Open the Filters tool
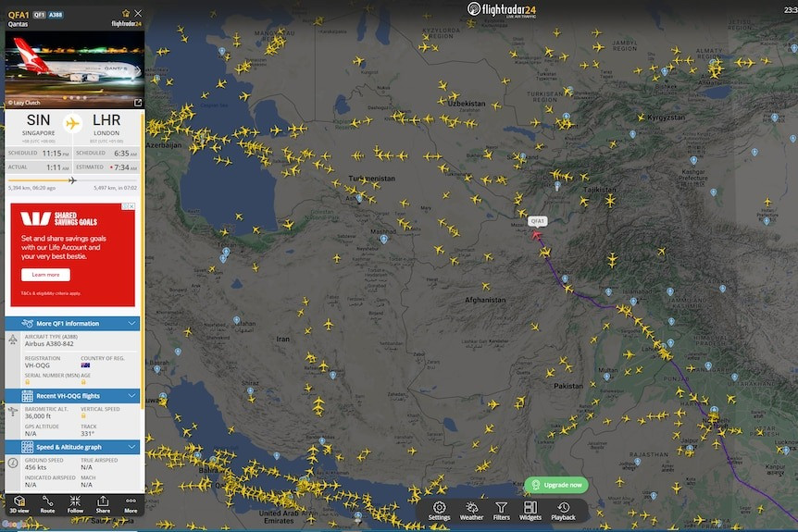Image resolution: width=798 pixels, height=532 pixels. 501,511
